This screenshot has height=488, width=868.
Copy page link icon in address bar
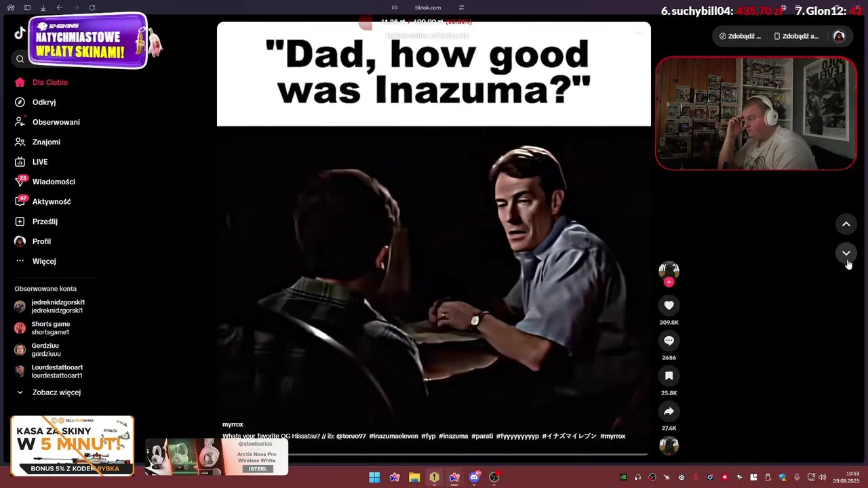coord(395,7)
